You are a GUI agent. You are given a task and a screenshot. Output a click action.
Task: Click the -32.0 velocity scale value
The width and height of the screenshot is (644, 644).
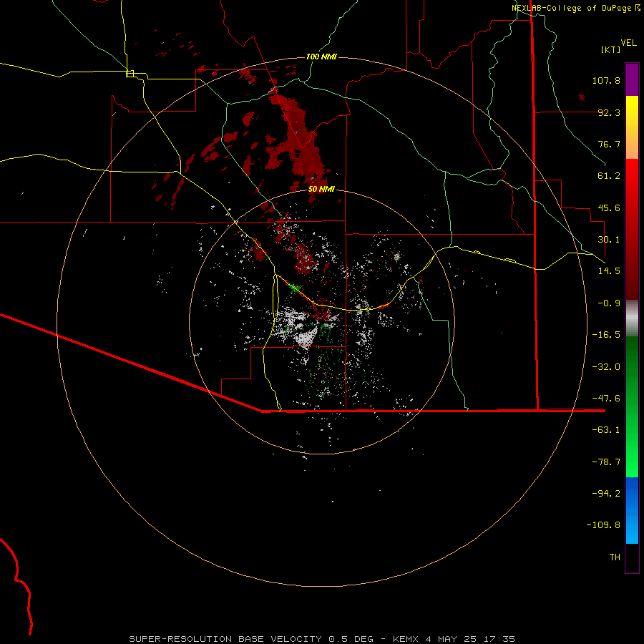click(x=606, y=367)
